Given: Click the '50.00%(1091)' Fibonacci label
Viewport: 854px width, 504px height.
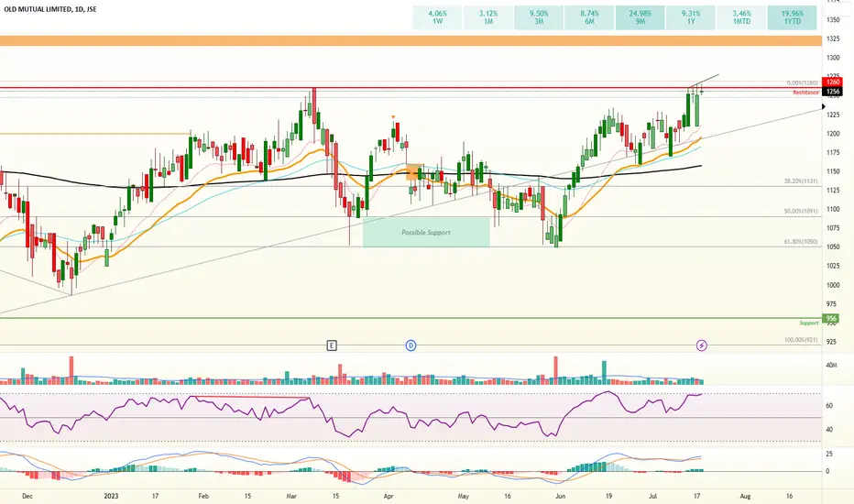Looking at the screenshot, I should click(x=801, y=211).
